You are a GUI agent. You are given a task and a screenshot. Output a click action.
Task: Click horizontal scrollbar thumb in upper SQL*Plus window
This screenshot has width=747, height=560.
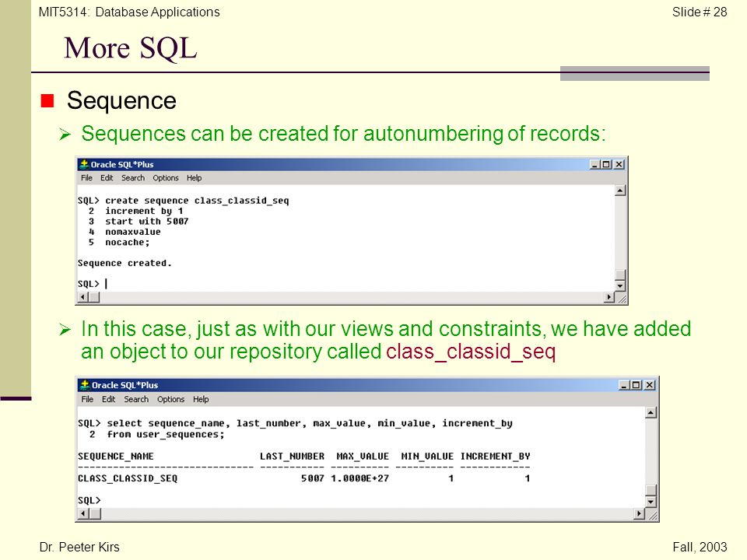(x=94, y=297)
